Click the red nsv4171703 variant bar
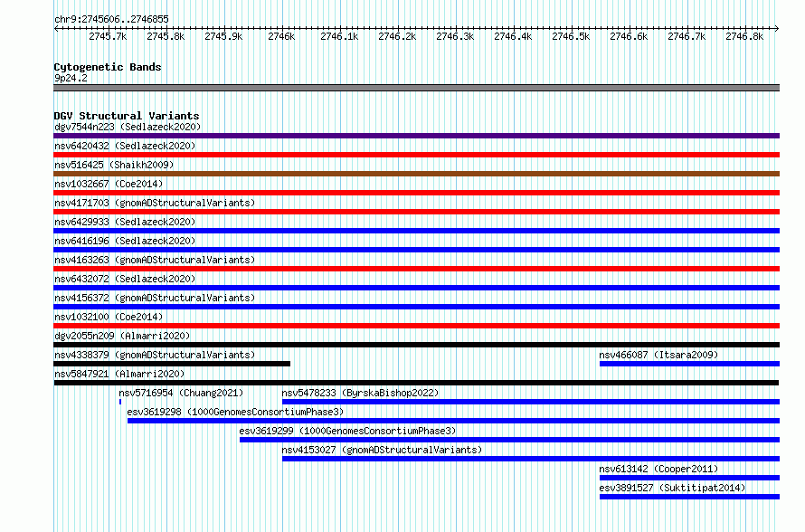The width and height of the screenshot is (805, 532). [416, 212]
